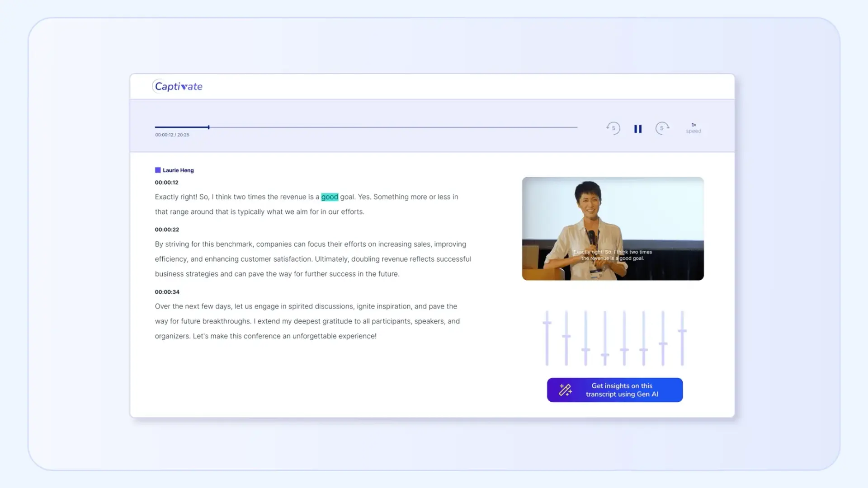The width and height of the screenshot is (868, 488).
Task: Open the 1x speed control
Action: (x=693, y=128)
